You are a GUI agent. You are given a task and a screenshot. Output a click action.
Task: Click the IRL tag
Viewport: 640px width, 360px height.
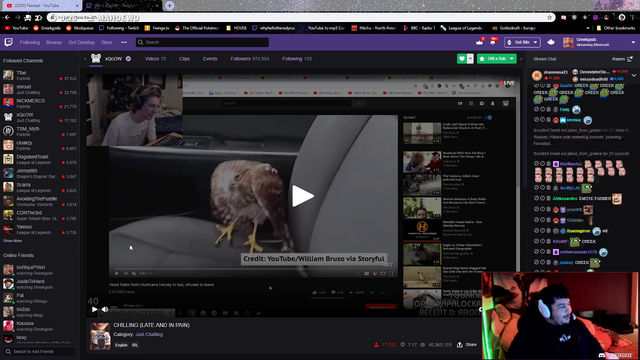point(135,345)
